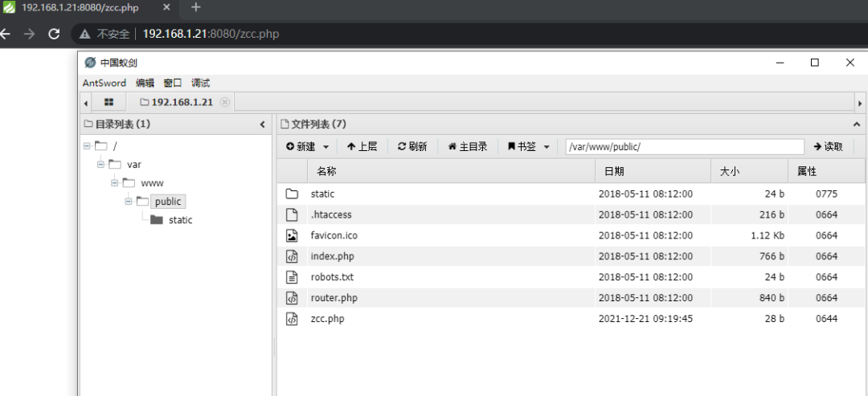Collapse the root / tree node
868x396 pixels.
[86, 146]
